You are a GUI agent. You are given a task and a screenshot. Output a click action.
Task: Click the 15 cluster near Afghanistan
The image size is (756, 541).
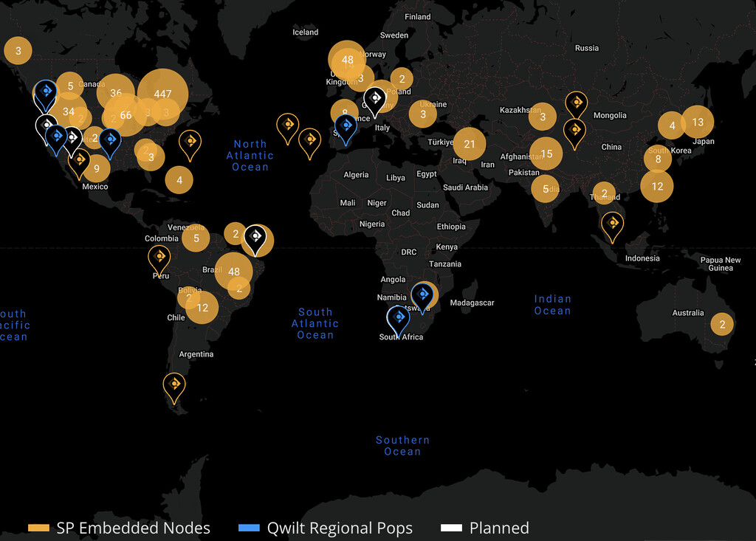(x=546, y=154)
